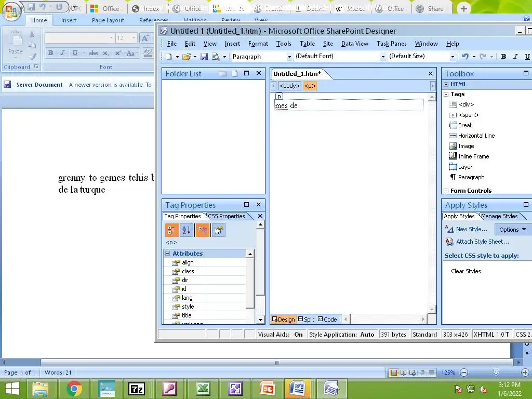Click the Windows Start button
Viewport: 532px width, 399px height.
click(12, 389)
